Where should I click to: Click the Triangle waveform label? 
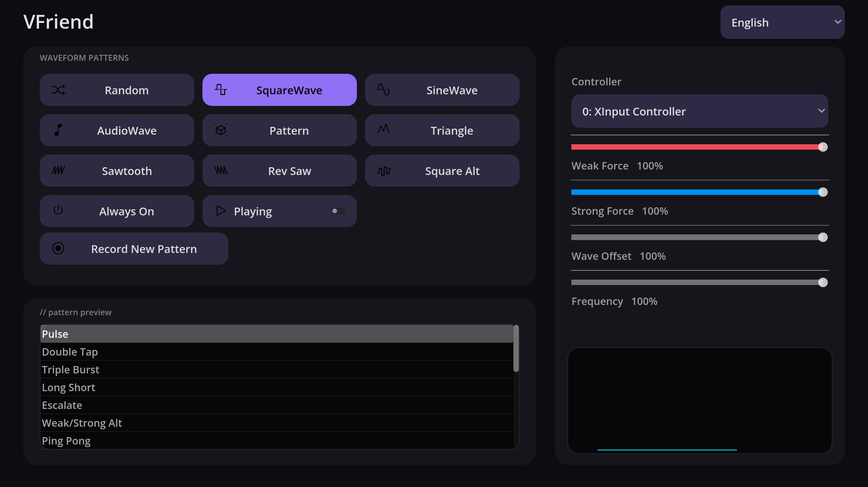click(x=452, y=131)
